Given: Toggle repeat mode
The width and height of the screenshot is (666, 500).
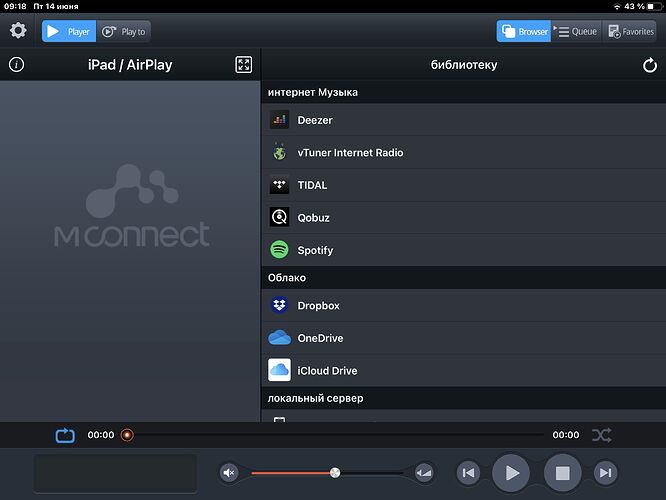Looking at the screenshot, I should 65,435.
